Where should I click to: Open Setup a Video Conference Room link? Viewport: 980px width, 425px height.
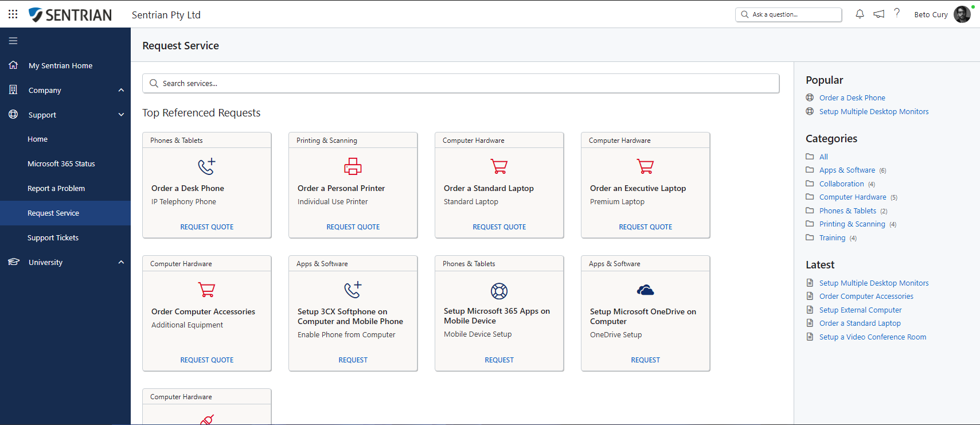pos(872,337)
